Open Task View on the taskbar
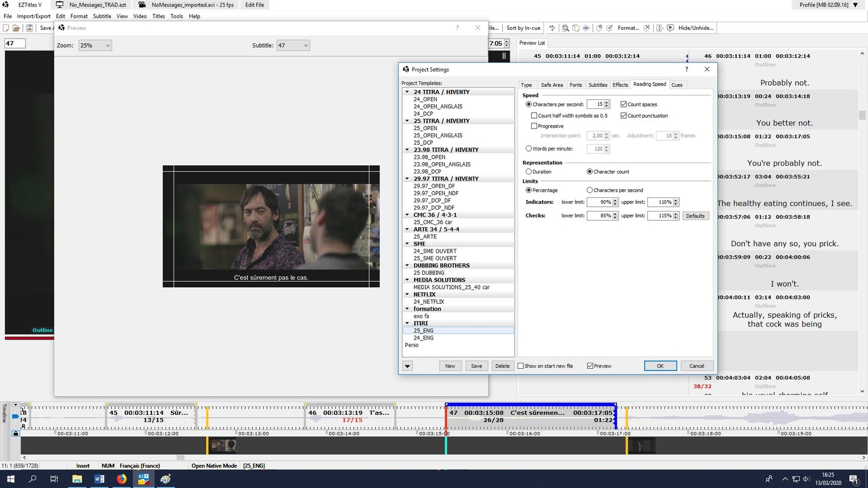The image size is (868, 488). pyautogui.click(x=54, y=479)
